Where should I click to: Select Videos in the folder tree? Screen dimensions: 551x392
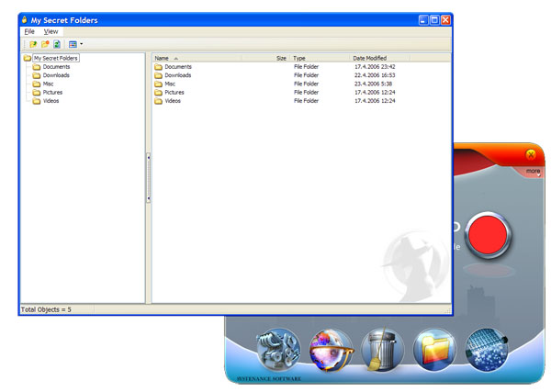coord(51,101)
